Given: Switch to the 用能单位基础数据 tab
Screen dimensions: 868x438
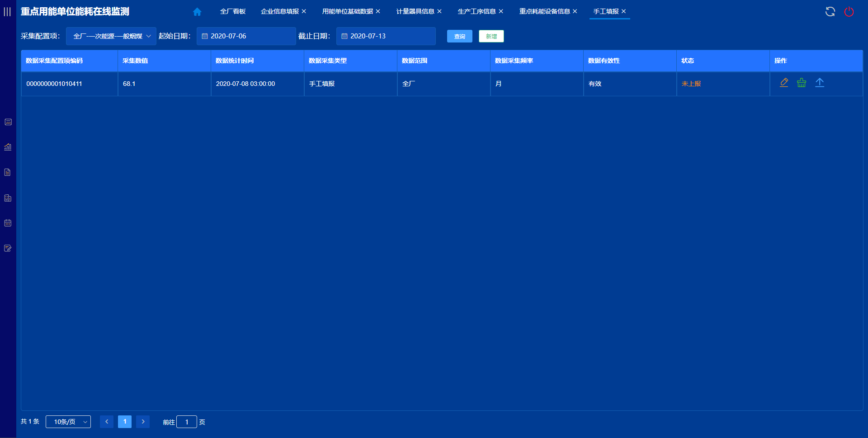Looking at the screenshot, I should pyautogui.click(x=348, y=11).
